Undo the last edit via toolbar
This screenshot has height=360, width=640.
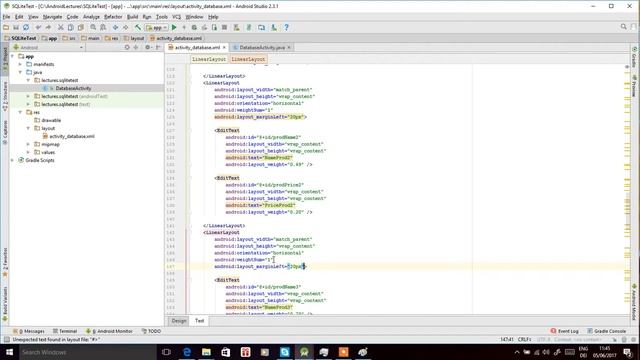(38, 27)
